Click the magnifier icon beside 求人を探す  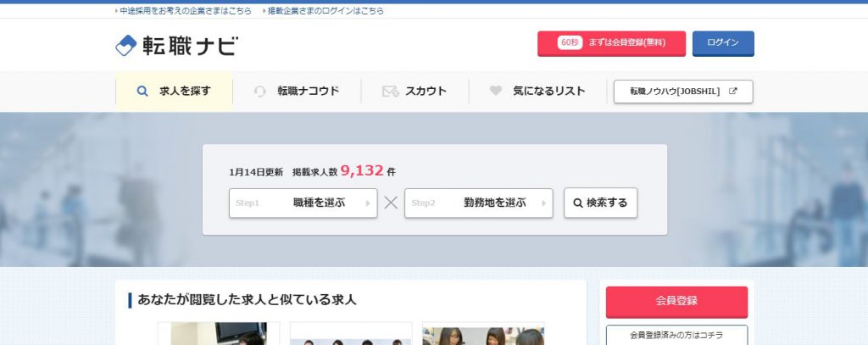142,92
